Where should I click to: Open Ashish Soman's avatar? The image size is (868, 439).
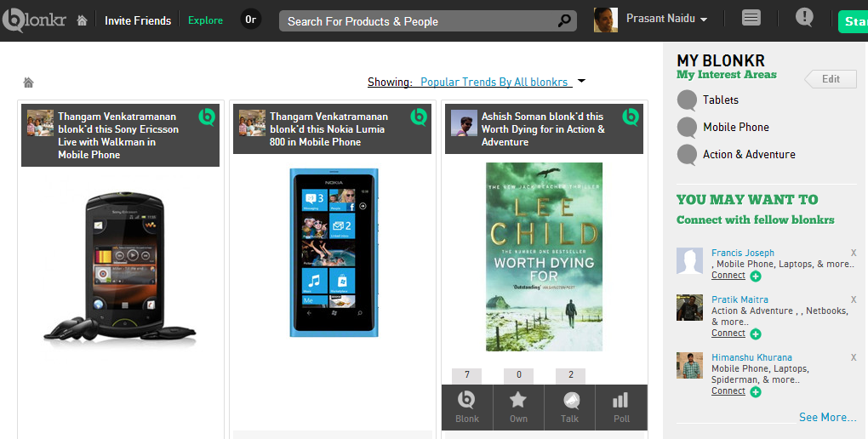coord(464,123)
